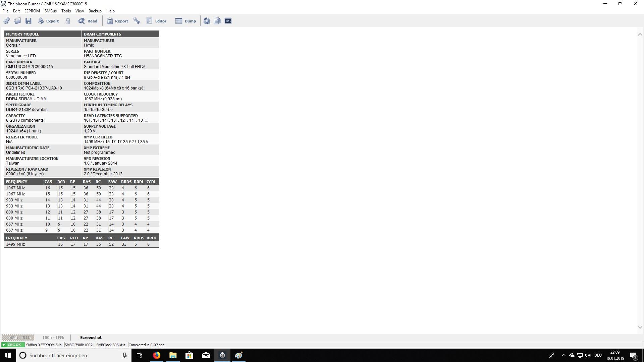The width and height of the screenshot is (644, 362).
Task: Open Task View on the taskbar
Action: (x=140, y=355)
